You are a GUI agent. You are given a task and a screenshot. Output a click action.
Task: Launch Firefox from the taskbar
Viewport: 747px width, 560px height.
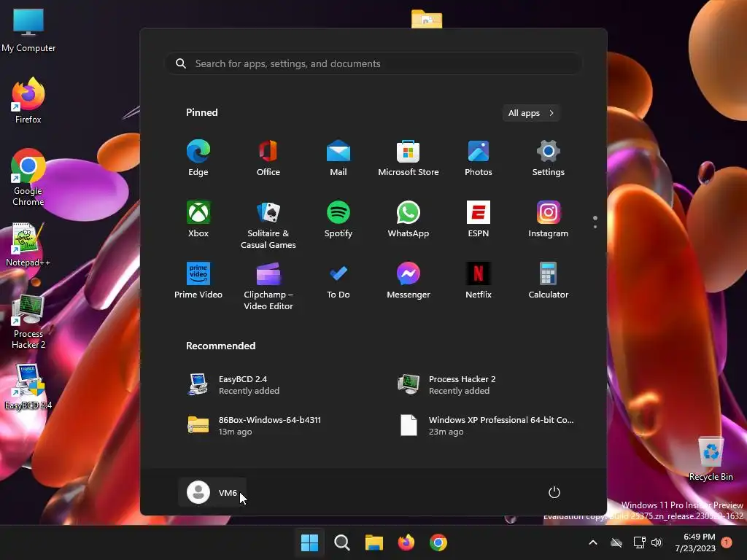[x=406, y=542]
